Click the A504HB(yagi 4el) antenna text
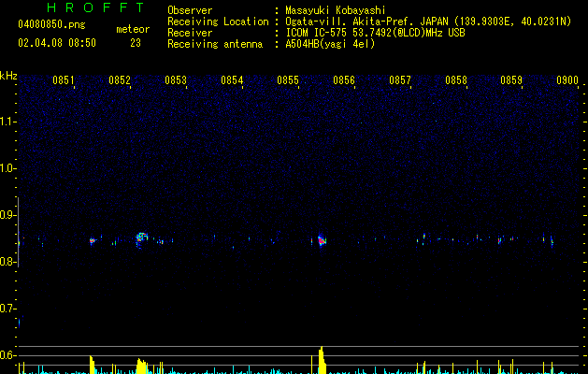This screenshot has width=588, height=374. [330, 44]
